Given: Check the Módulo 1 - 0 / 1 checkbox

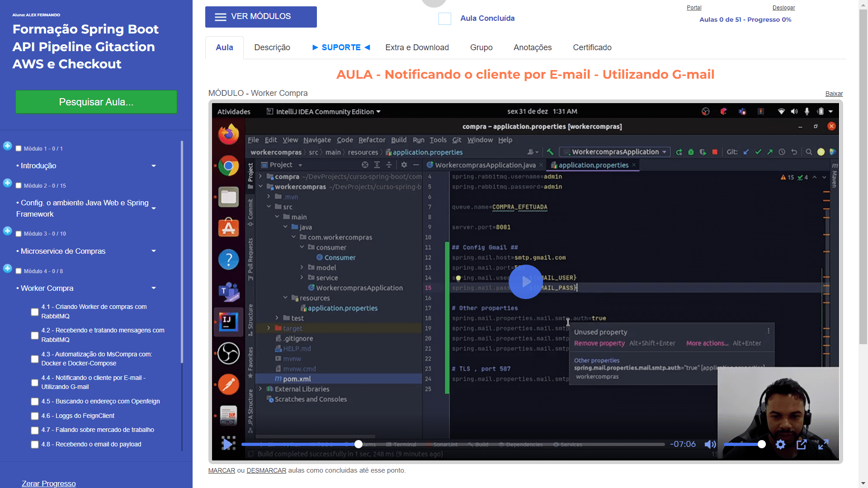Looking at the screenshot, I should [x=19, y=148].
